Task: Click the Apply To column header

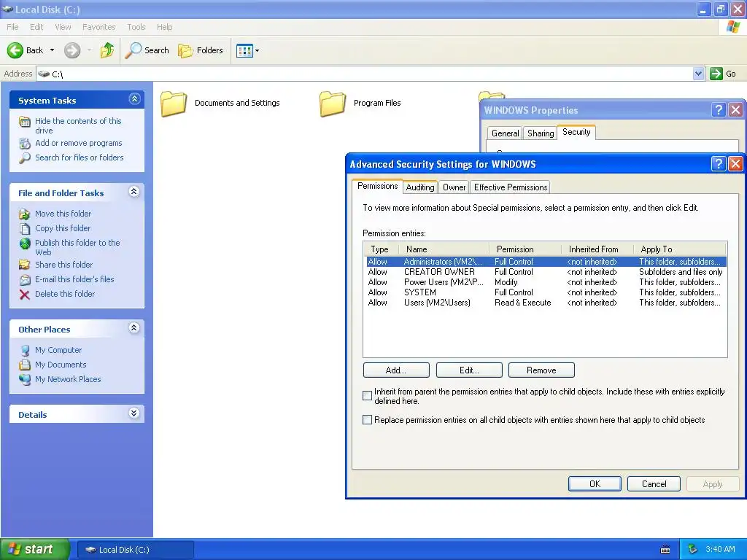Action: tap(679, 249)
